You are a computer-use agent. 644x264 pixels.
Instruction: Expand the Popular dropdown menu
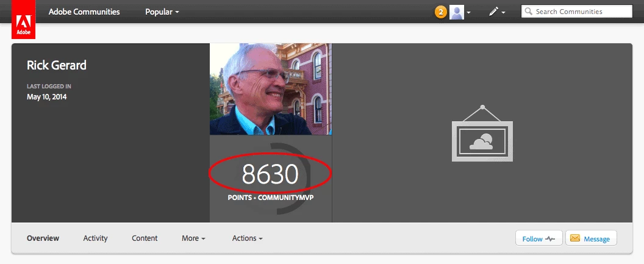point(162,12)
